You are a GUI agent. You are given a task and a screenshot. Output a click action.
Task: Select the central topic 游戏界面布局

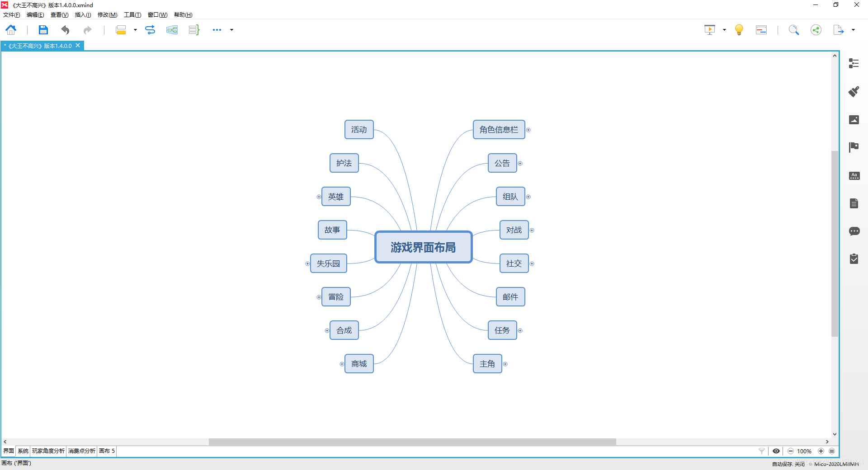(424, 247)
